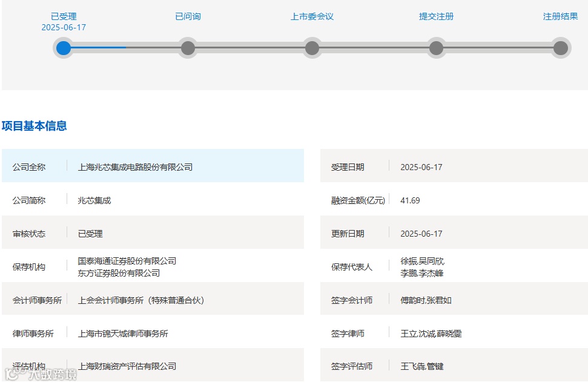Click sponsor 国泰海通证券股份有限公司
Image resolution: width=588 pixels, height=385 pixels.
pyautogui.click(x=127, y=261)
